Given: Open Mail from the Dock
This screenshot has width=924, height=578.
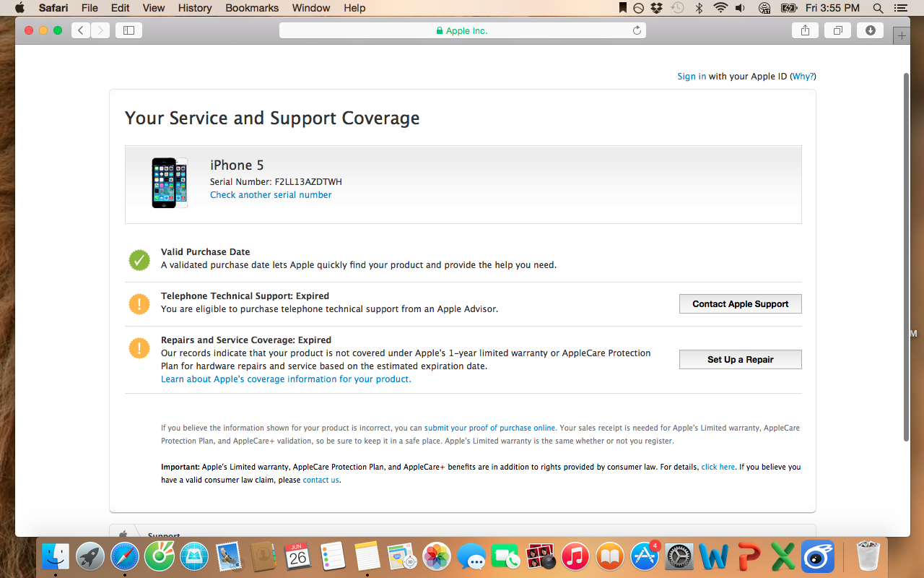Looking at the screenshot, I should [229, 557].
